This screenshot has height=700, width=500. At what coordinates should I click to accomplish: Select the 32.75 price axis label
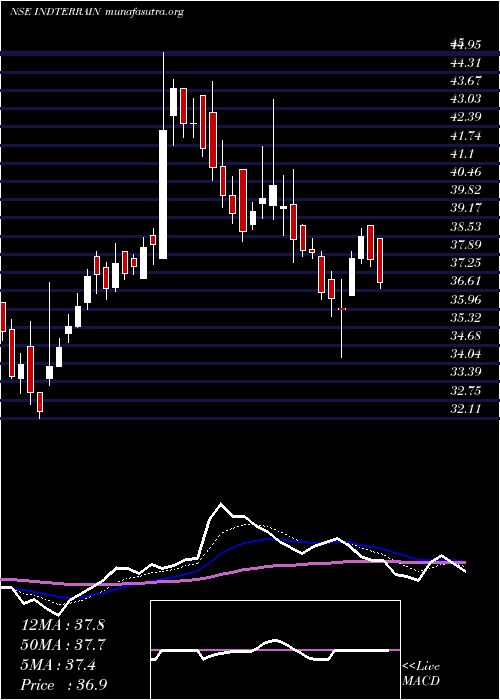click(465, 391)
